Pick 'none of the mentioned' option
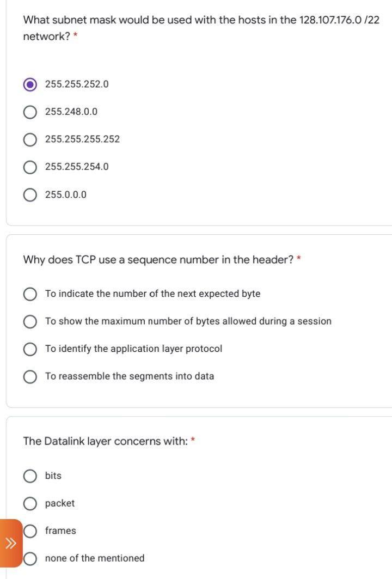The height and width of the screenshot is (579, 392). tap(30, 558)
